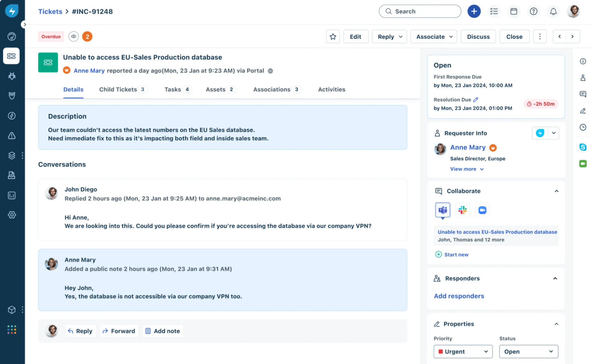Screen dimensions: 612x364
Task: Click the ticket star/favorite icon
Action: tap(333, 36)
